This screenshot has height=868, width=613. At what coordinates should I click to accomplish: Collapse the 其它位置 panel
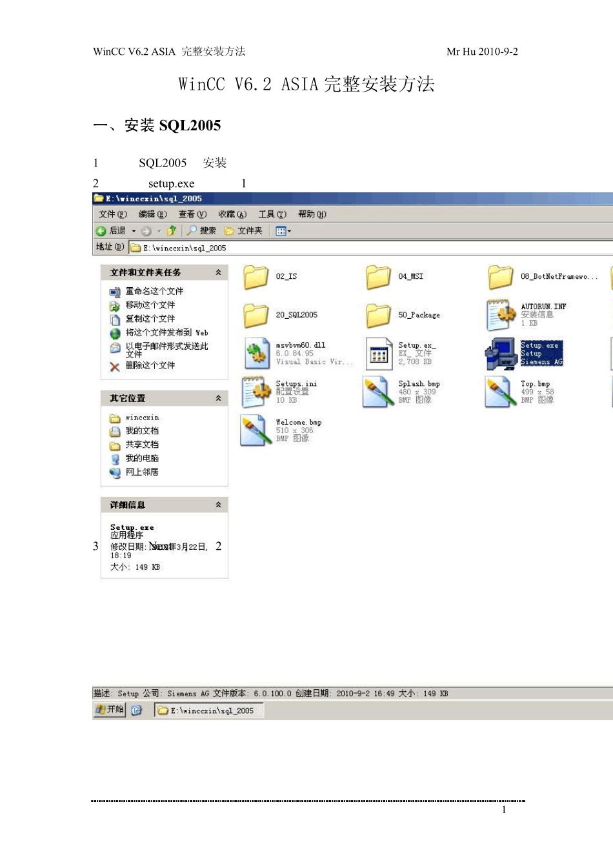(x=218, y=398)
